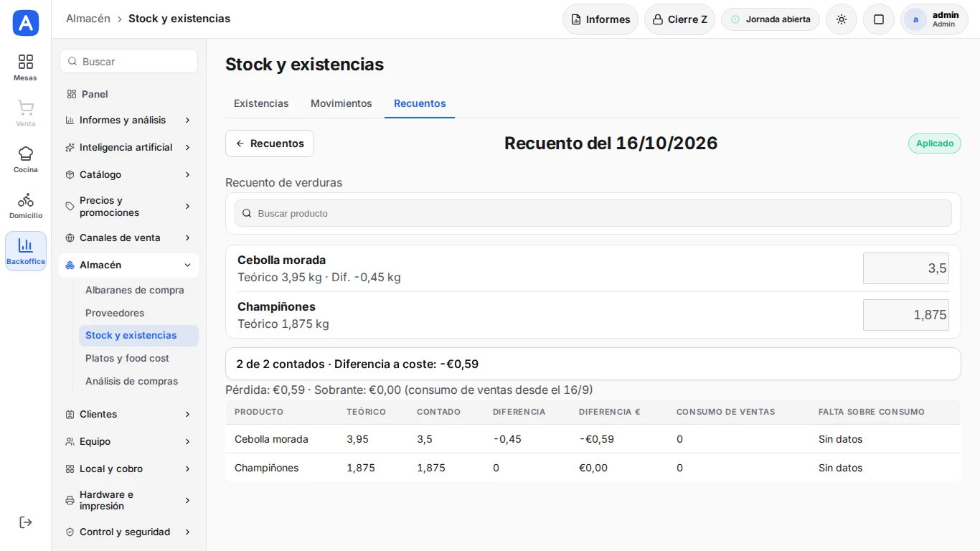
Task: Click the Jornada abierta status button
Action: tap(771, 19)
